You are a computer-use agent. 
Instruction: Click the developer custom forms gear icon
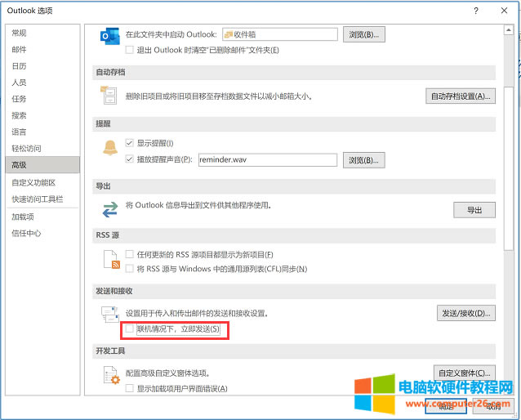tap(112, 375)
